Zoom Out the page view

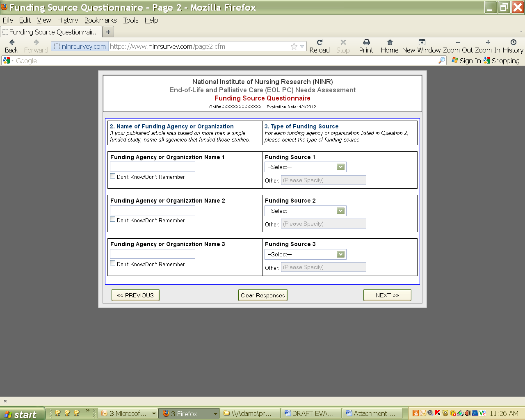click(x=458, y=46)
